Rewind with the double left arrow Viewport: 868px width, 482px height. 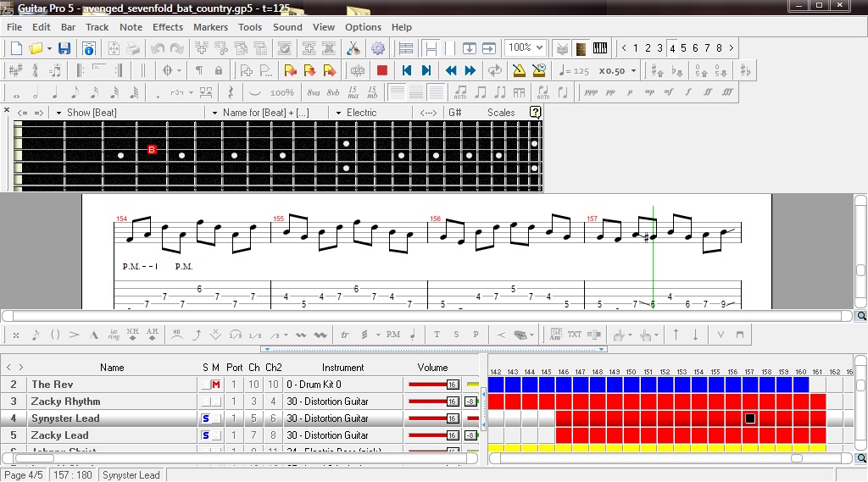[x=451, y=70]
